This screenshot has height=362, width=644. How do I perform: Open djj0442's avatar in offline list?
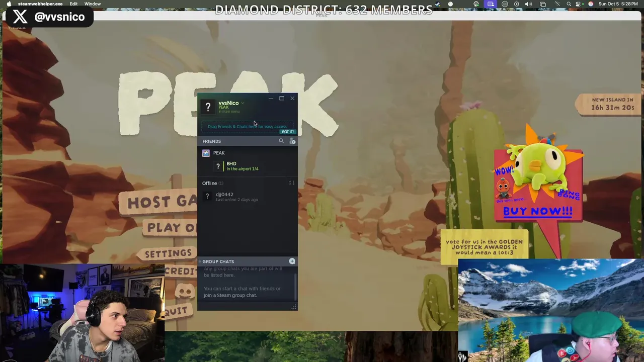click(207, 197)
